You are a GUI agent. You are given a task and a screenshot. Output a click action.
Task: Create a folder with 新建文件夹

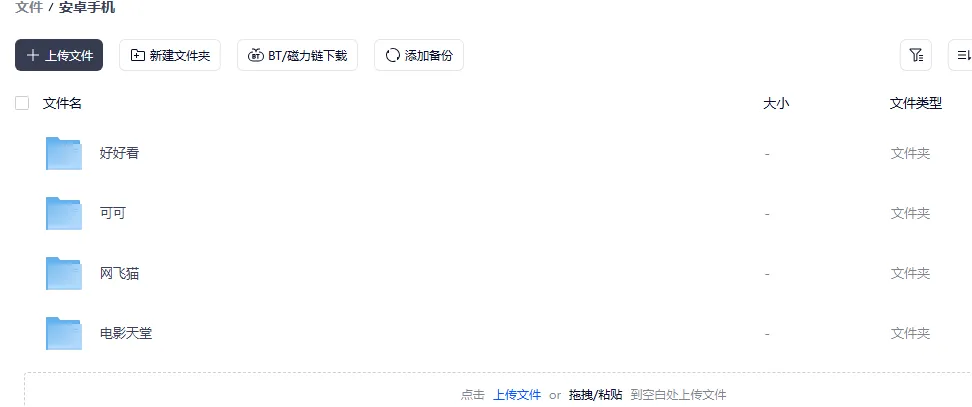click(170, 55)
